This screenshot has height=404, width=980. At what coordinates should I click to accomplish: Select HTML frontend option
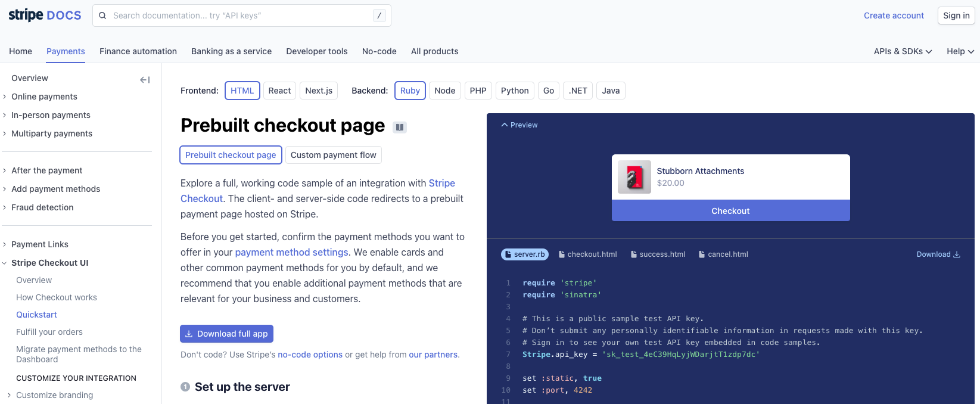coord(242,91)
